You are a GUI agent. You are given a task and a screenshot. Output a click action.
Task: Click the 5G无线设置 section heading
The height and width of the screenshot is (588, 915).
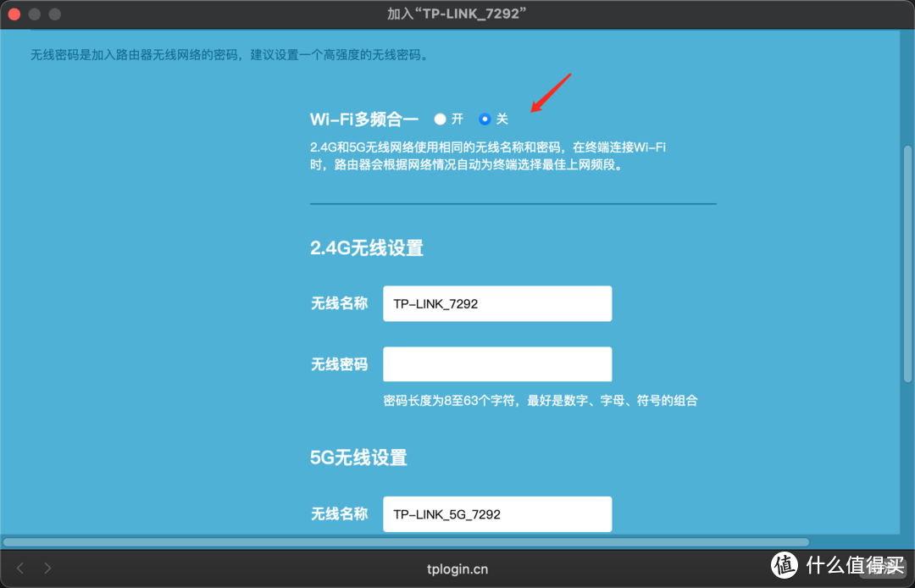358,458
